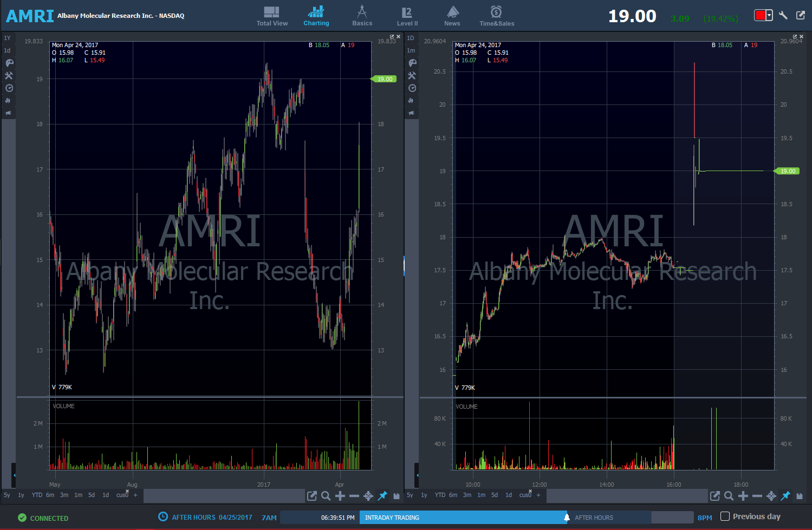The image size is (812, 530).
Task: Save the right chart using disk icon
Action: point(800,496)
